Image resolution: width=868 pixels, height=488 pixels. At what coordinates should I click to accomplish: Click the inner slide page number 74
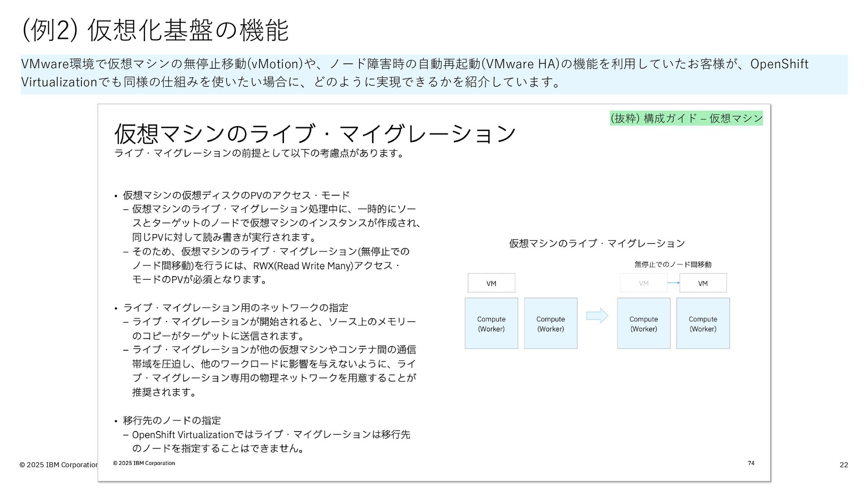(751, 463)
